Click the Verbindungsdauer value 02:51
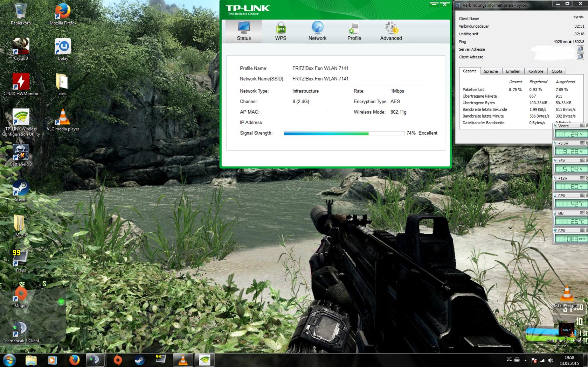Screen dimensions: 588x367 (579, 26)
